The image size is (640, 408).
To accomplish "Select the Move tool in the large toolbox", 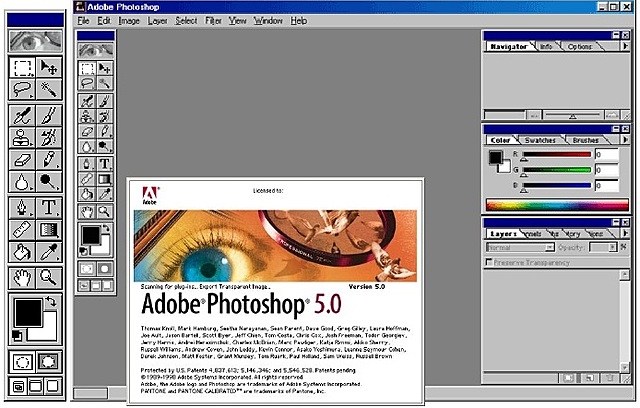I will click(49, 68).
